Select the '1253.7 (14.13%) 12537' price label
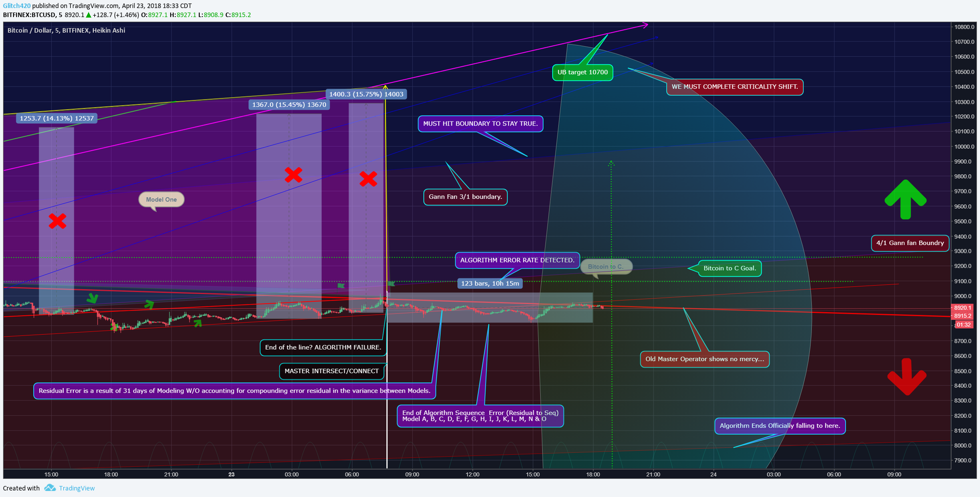 click(57, 118)
